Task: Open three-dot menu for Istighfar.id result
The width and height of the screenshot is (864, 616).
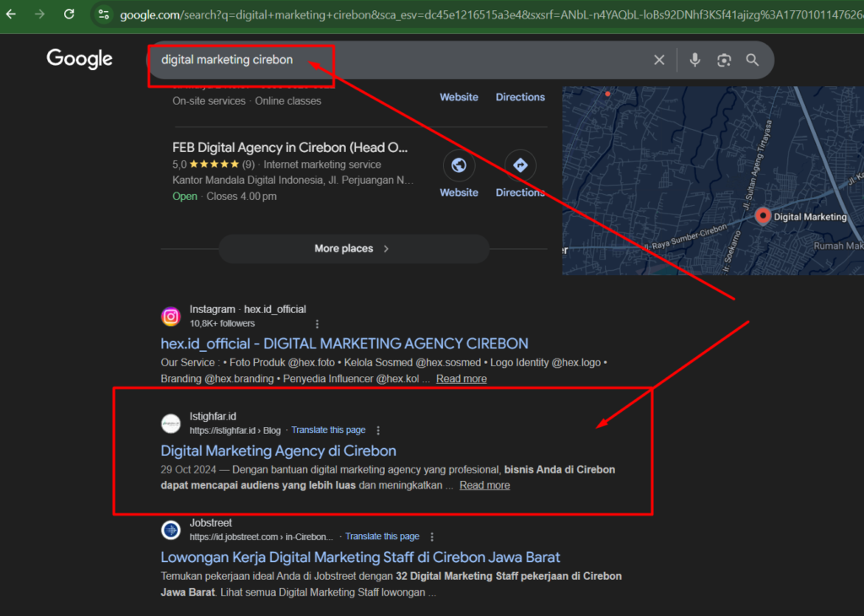Action: [x=378, y=430]
